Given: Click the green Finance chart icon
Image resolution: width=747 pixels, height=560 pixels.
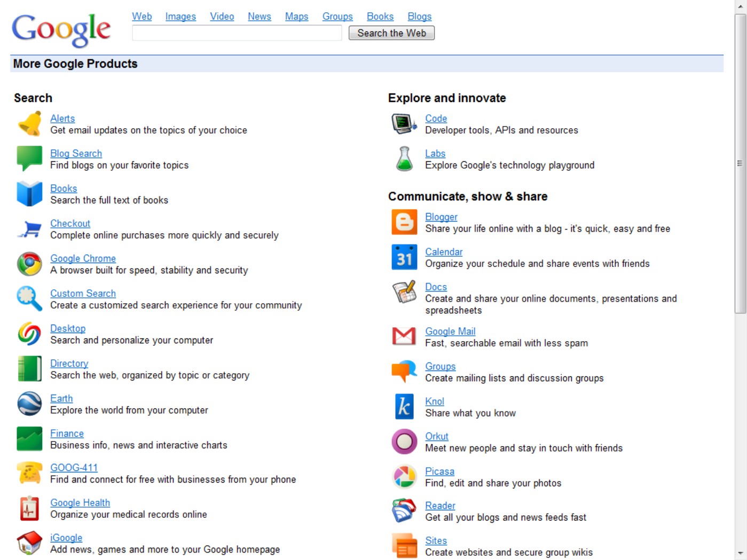Looking at the screenshot, I should coord(29,439).
